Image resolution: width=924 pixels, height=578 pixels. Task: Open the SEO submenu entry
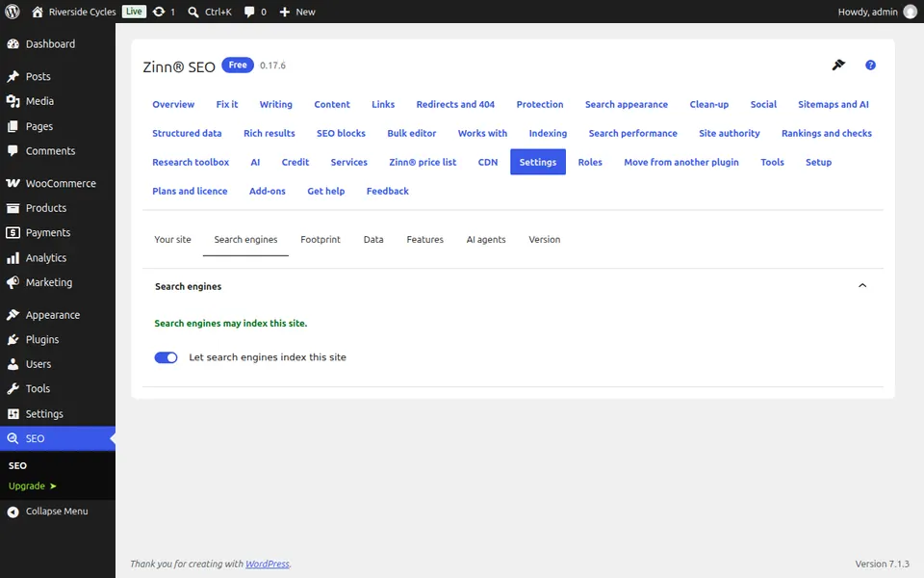click(x=17, y=466)
